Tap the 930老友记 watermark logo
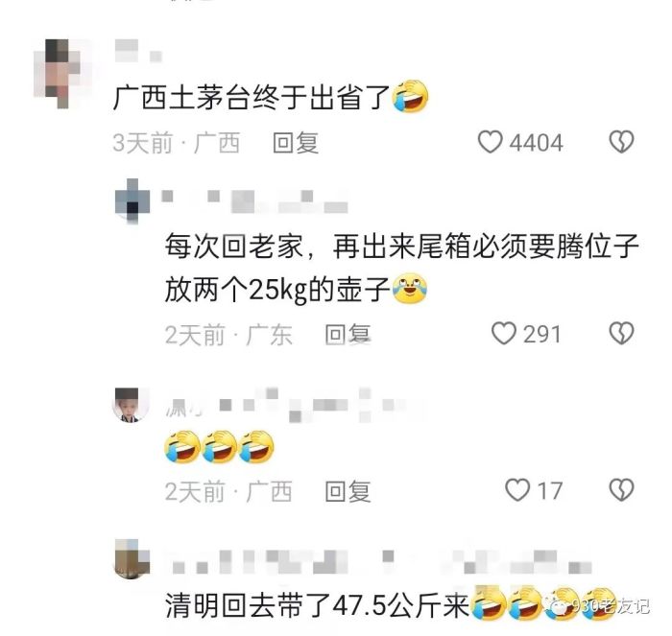The height and width of the screenshot is (636, 672). 596,605
